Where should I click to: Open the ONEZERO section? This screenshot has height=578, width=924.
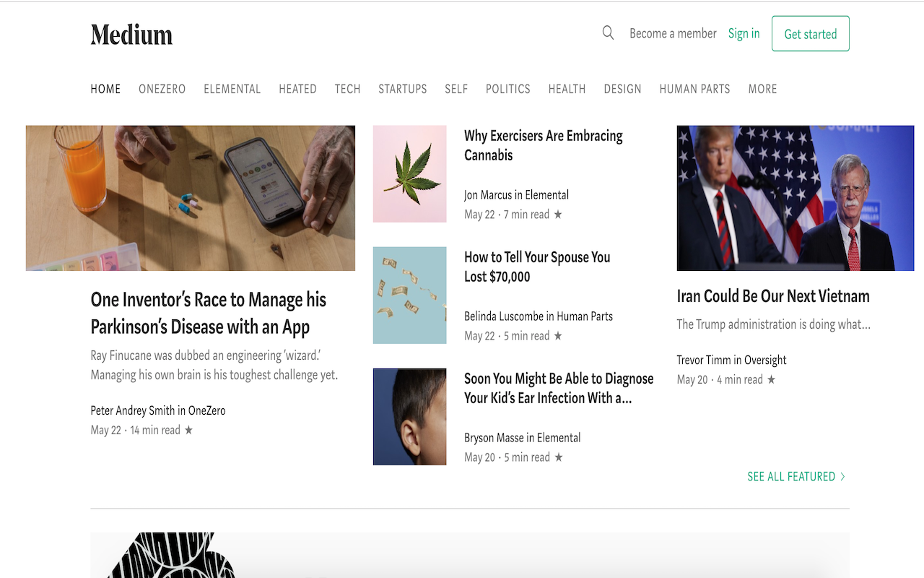coord(162,89)
